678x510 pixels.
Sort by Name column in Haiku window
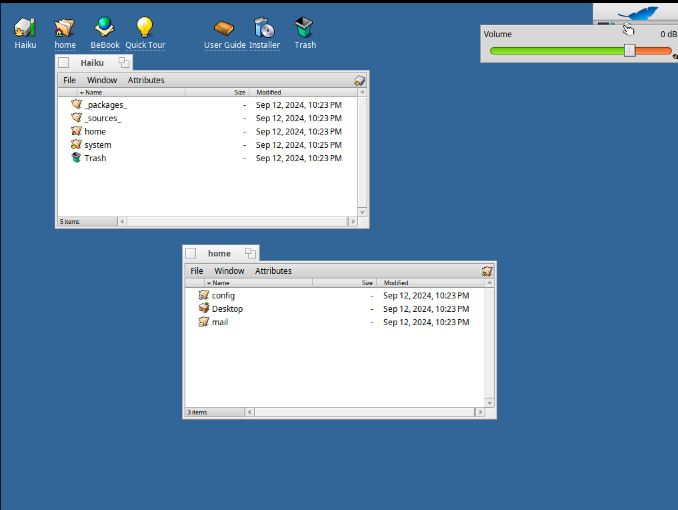point(131,92)
